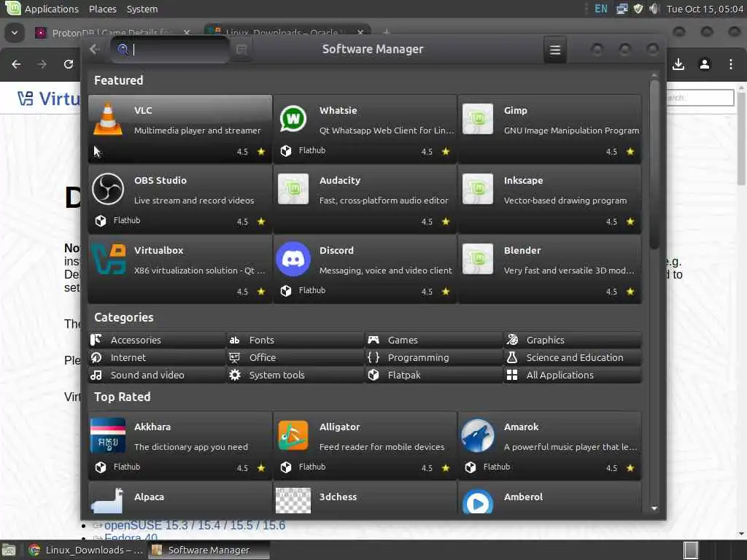747x560 pixels.
Task: Click the browser back arrow
Action: [16, 64]
